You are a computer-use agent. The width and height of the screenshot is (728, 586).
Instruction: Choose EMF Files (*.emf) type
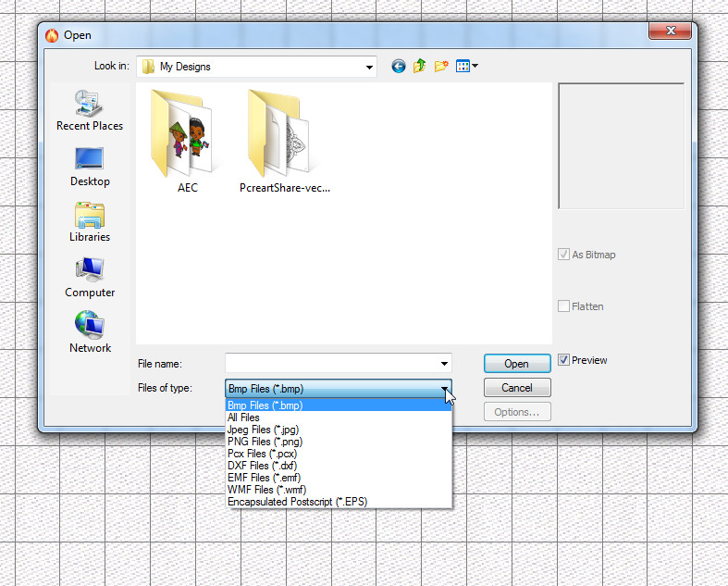coord(339,478)
